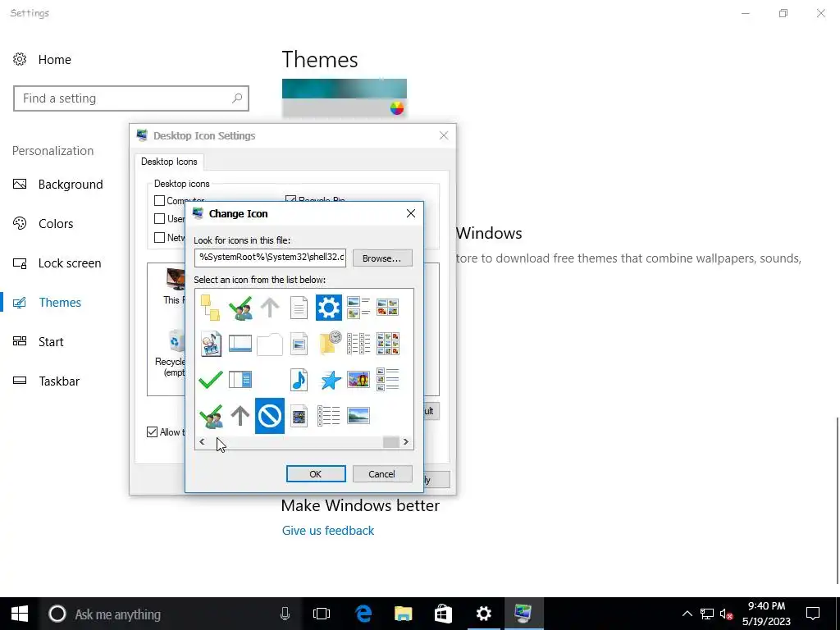Viewport: 840px width, 630px height.
Task: Pick the window with right side pane icon
Action: click(240, 380)
